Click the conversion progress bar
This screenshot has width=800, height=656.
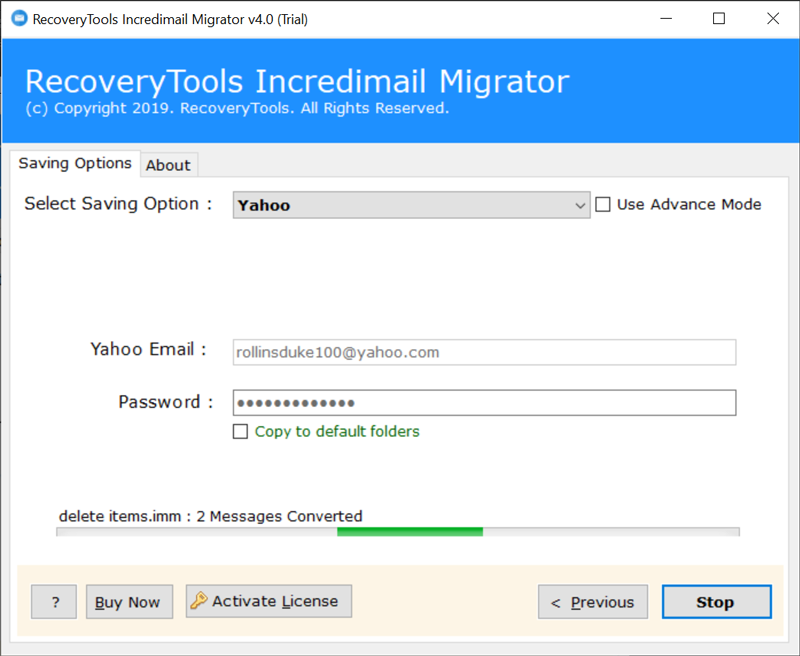tap(398, 532)
